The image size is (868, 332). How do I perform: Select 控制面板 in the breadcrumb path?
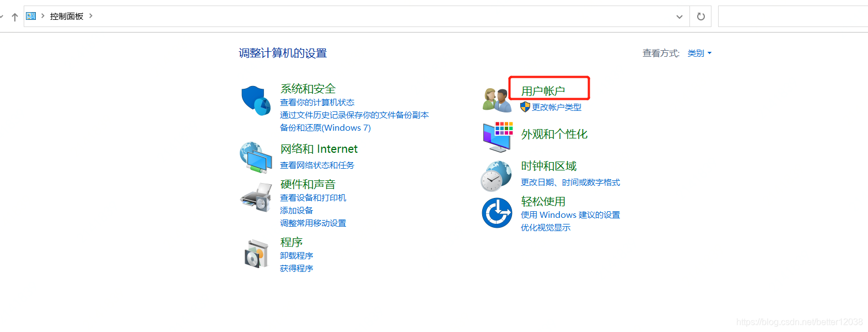67,17
